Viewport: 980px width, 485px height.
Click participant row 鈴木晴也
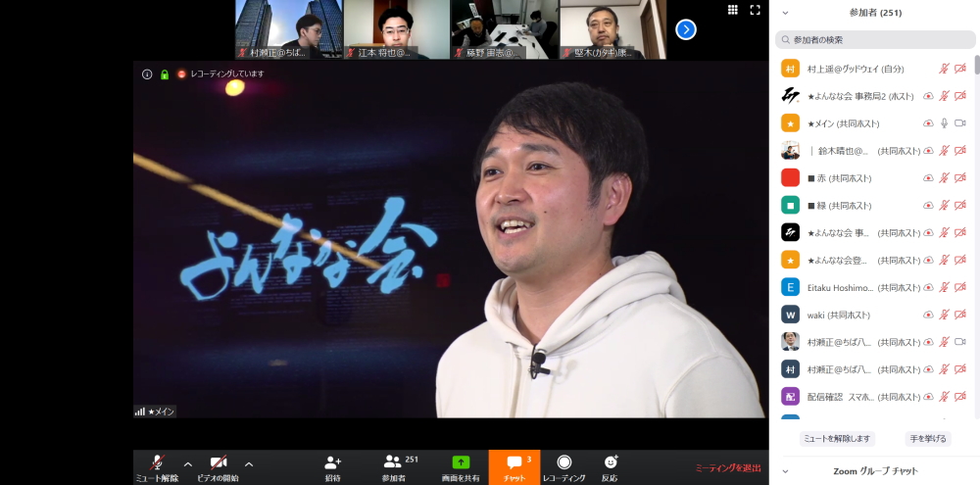(872, 151)
